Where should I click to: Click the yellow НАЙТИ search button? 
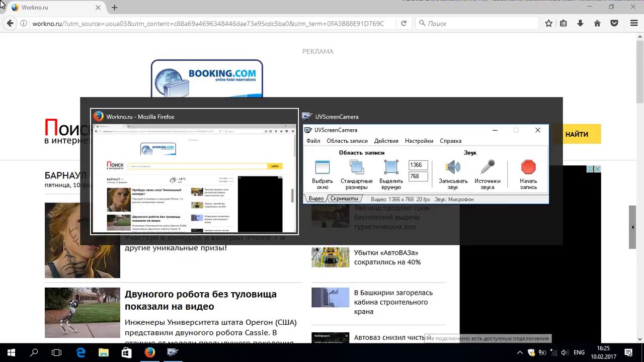(x=577, y=134)
